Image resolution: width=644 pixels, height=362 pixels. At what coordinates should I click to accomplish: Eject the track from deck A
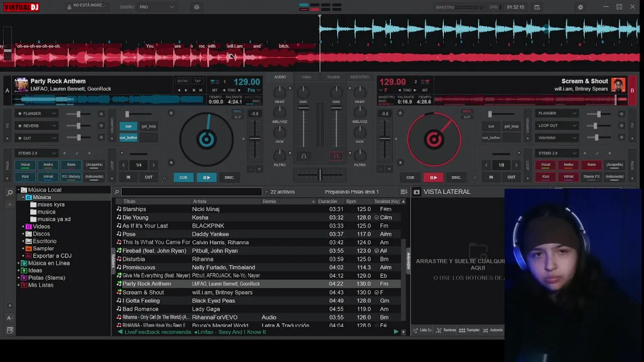coord(171,113)
